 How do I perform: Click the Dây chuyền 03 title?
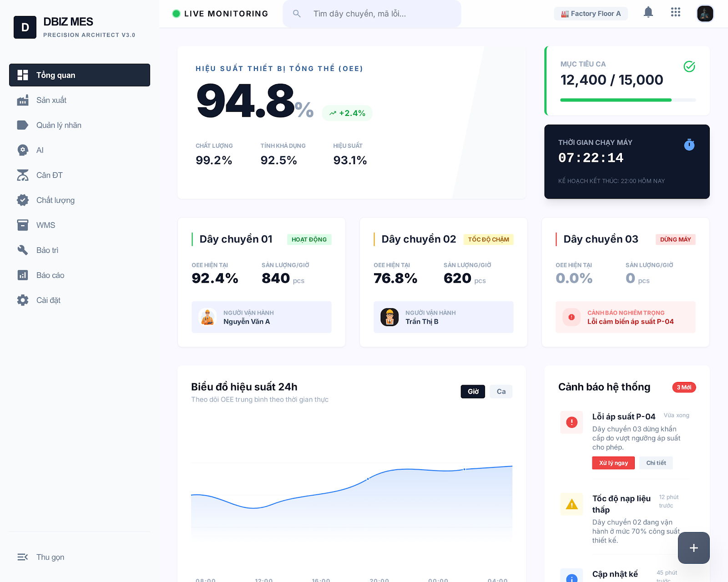[x=601, y=239]
